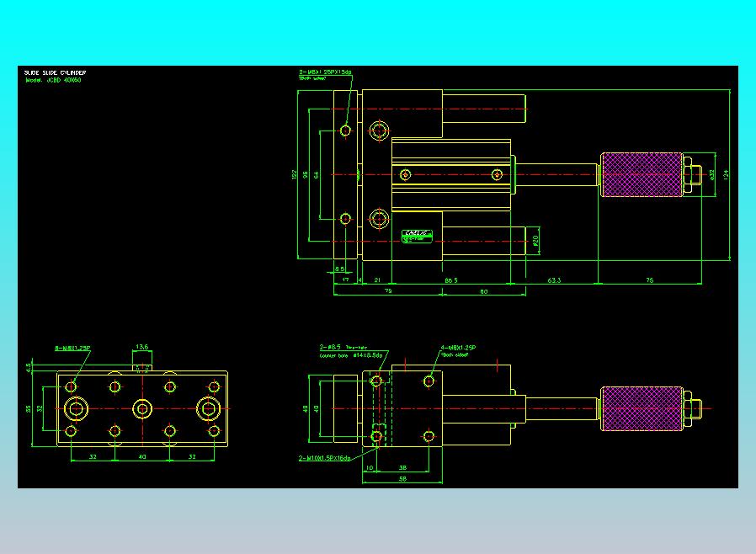Image resolution: width=756 pixels, height=554 pixels.
Task: Pick the '2-M10X1.5PX16dp' thread callout
Action: [324, 458]
